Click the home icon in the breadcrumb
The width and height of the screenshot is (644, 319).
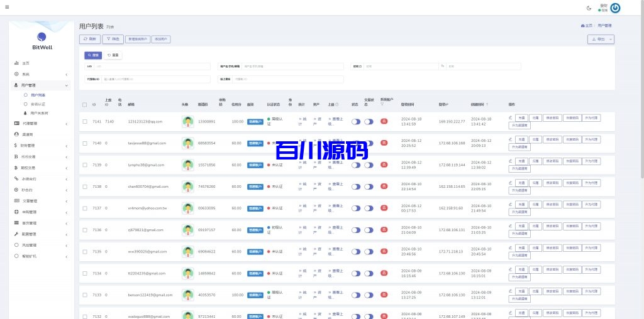point(583,26)
